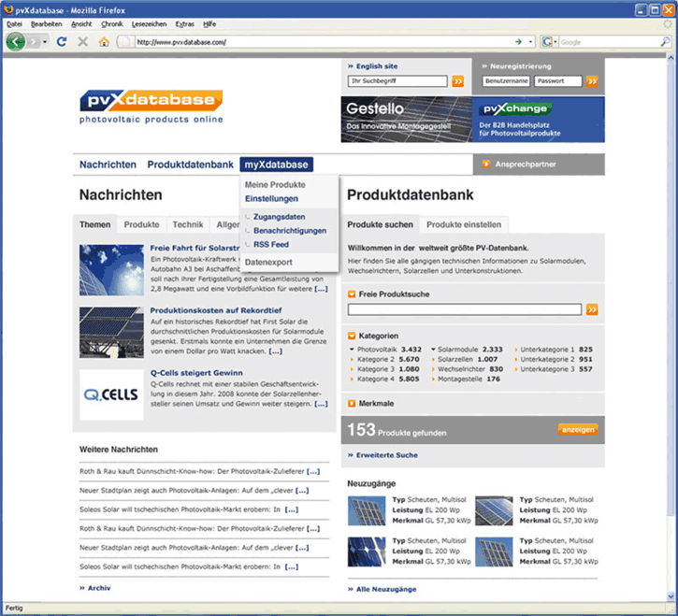Image resolution: width=678 pixels, height=616 pixels.
Task: Click the Passwort input field
Action: pyautogui.click(x=557, y=80)
